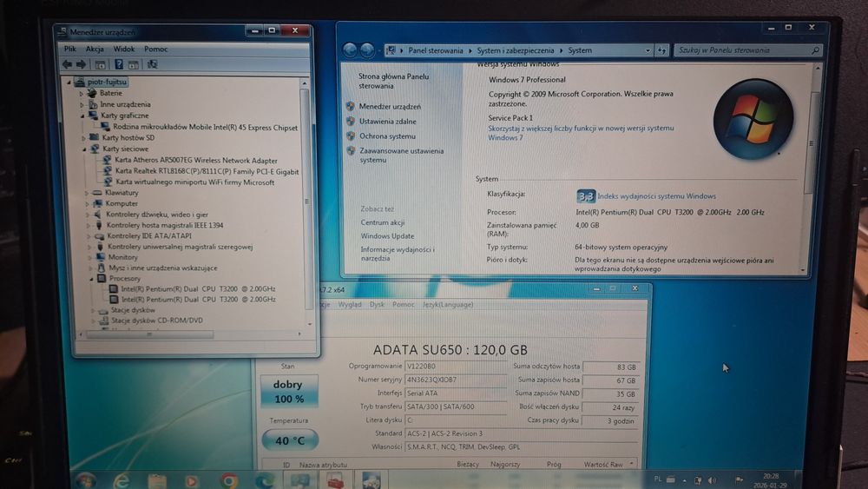868x489 pixels.
Task: Open Google Chrome from the taskbar
Action: (x=228, y=480)
